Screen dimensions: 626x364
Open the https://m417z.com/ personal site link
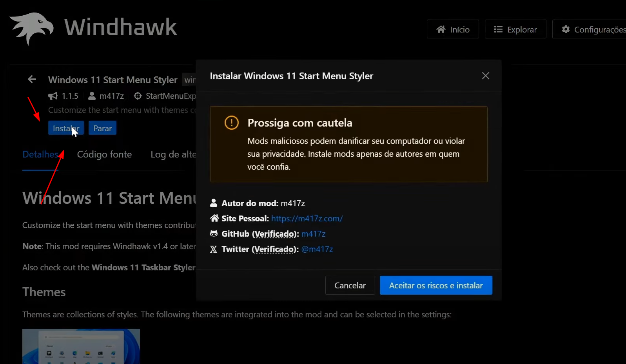pos(307,218)
